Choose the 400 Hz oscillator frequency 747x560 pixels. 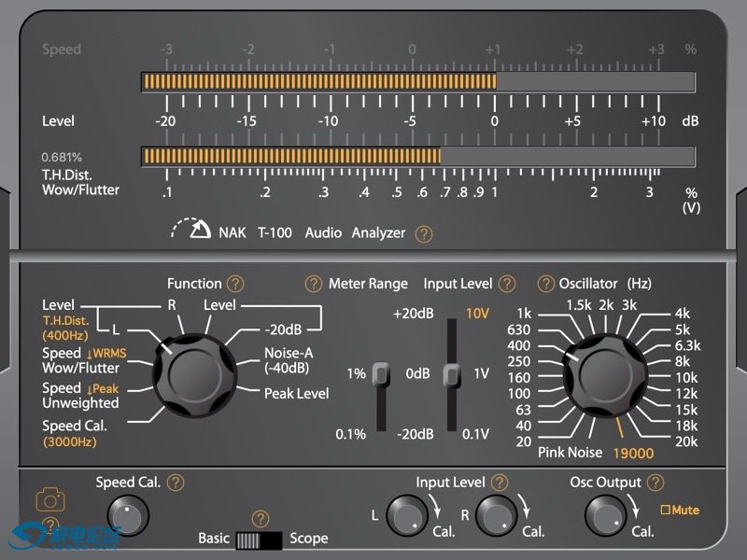(519, 345)
